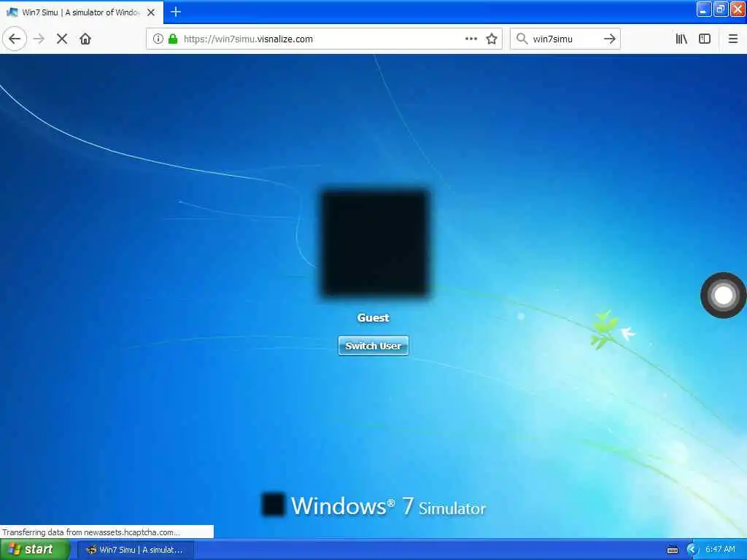Show site information icon in address bar

158,39
